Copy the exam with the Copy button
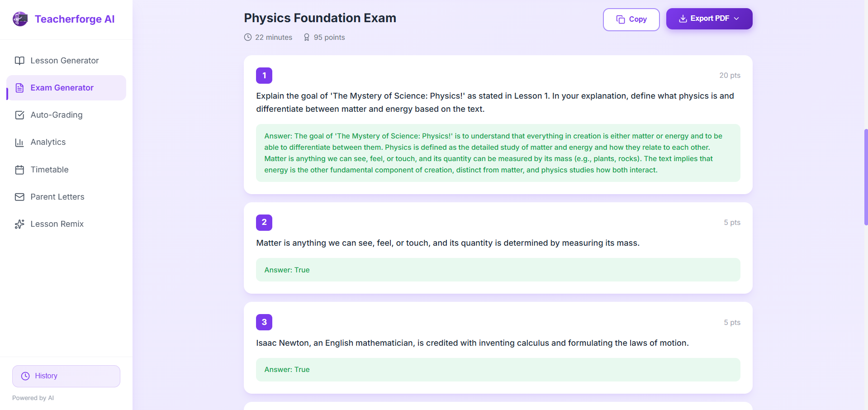This screenshot has width=868, height=410. coord(631,19)
